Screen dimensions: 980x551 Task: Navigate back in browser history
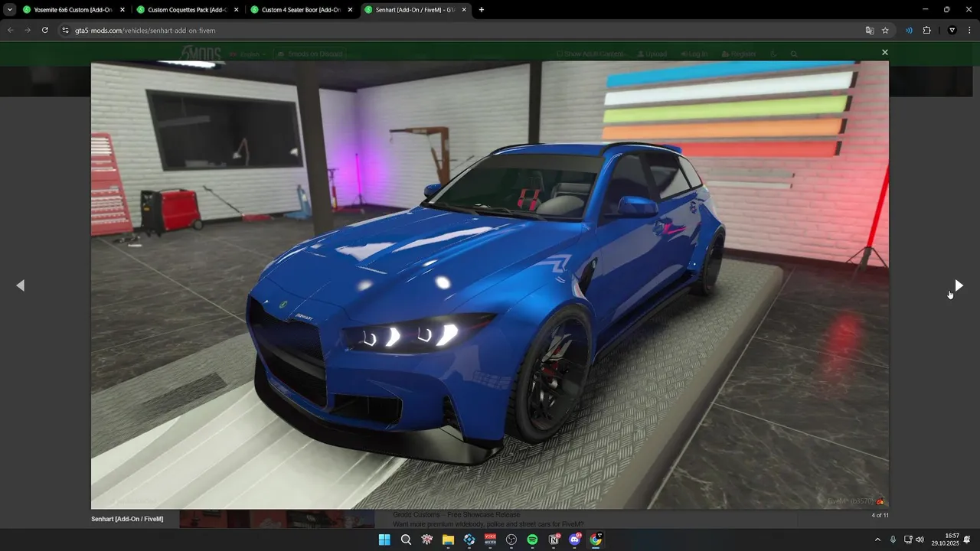point(11,31)
